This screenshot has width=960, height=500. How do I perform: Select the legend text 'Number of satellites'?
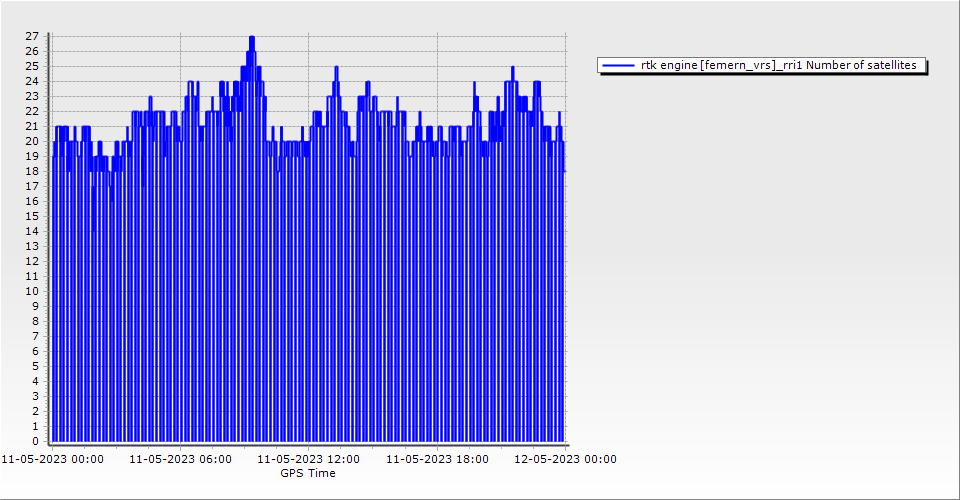pyautogui.click(x=864, y=65)
